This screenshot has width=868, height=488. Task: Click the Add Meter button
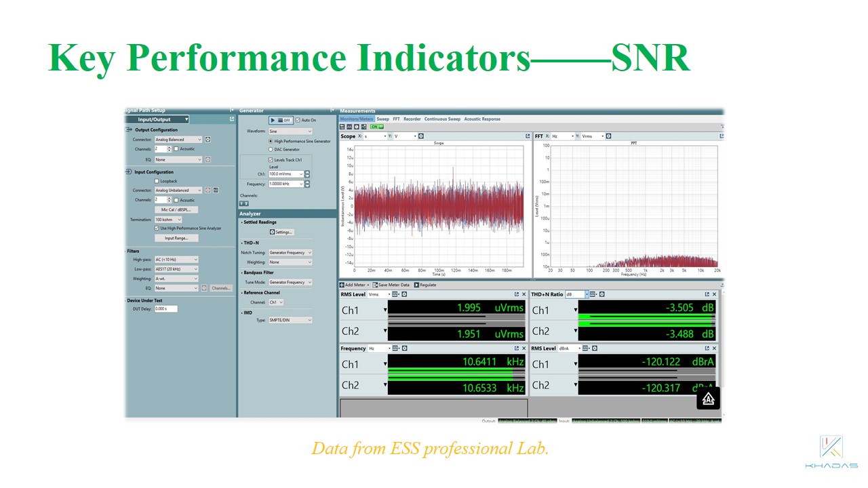355,285
